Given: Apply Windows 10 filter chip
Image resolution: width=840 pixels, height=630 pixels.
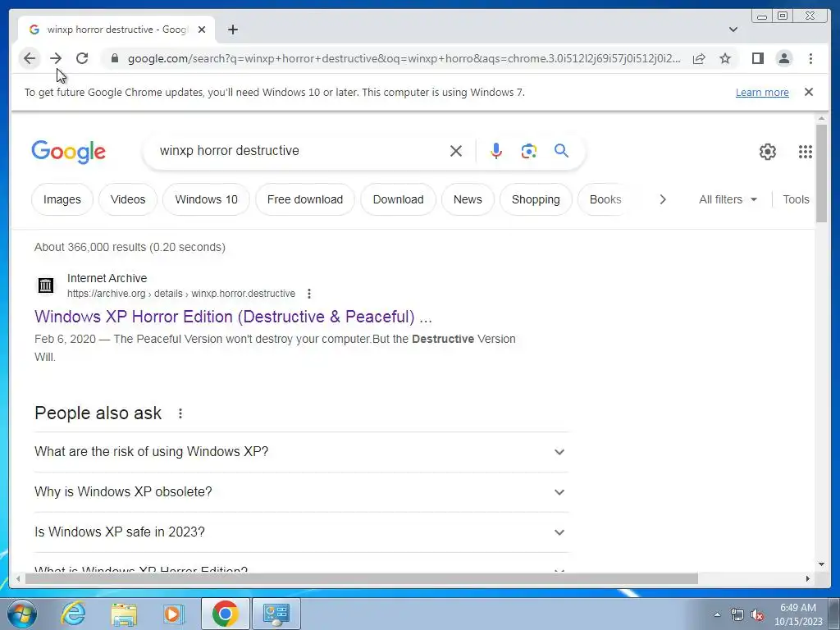Looking at the screenshot, I should (206, 199).
